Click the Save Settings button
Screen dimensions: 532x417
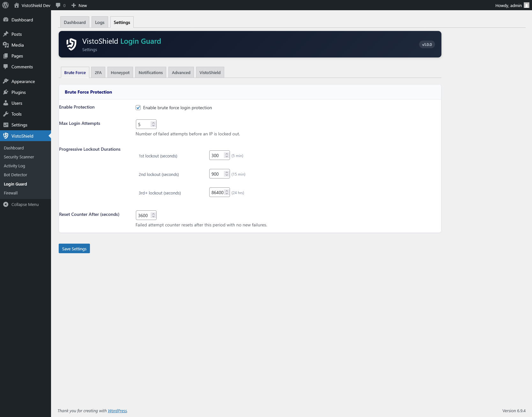pyautogui.click(x=74, y=248)
